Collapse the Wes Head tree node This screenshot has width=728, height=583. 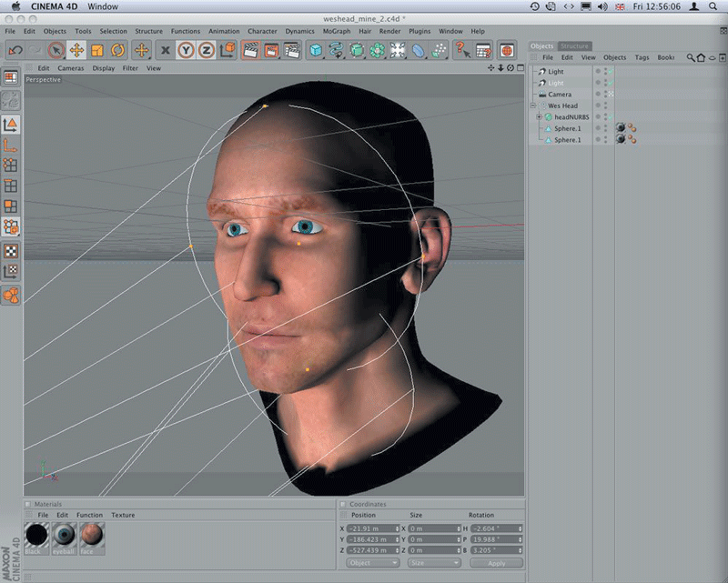pyautogui.click(x=533, y=106)
